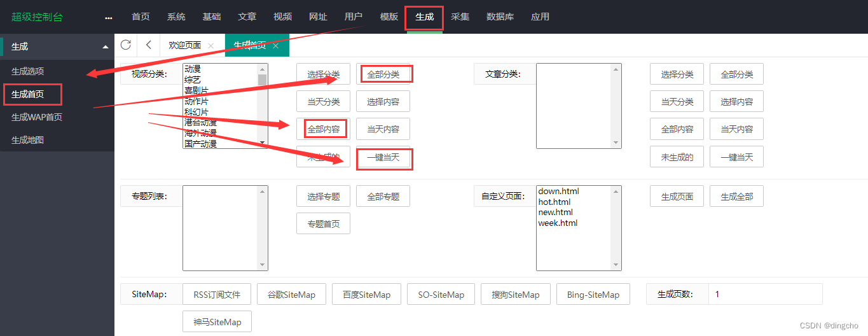Click the 生成页面 button
Viewport: 868px width, 336px height.
coord(677,196)
